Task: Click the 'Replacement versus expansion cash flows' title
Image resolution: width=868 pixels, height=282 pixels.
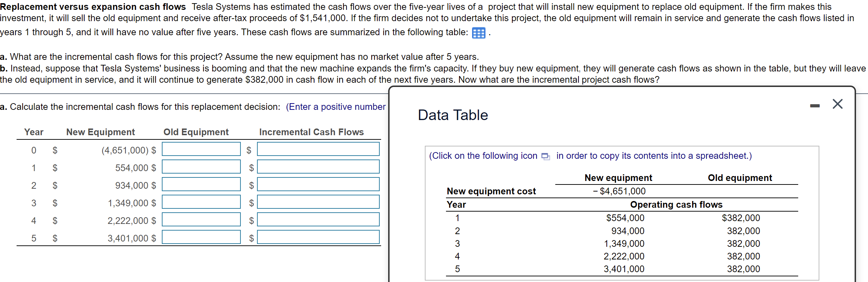Action: point(93,7)
